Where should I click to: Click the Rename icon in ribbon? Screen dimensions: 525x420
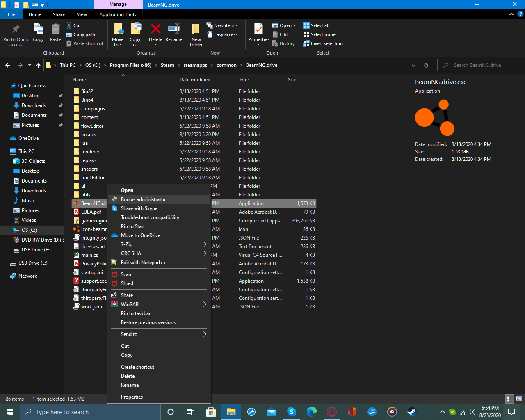point(174,29)
